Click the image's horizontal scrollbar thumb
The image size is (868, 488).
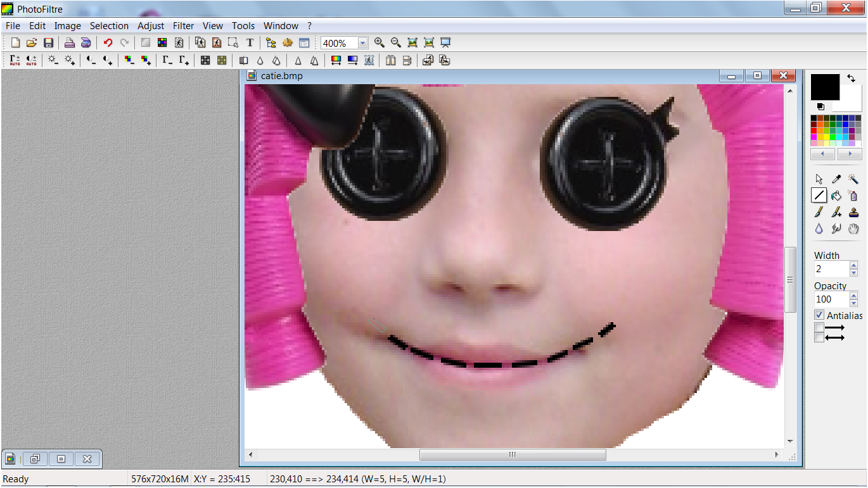pyautogui.click(x=513, y=454)
